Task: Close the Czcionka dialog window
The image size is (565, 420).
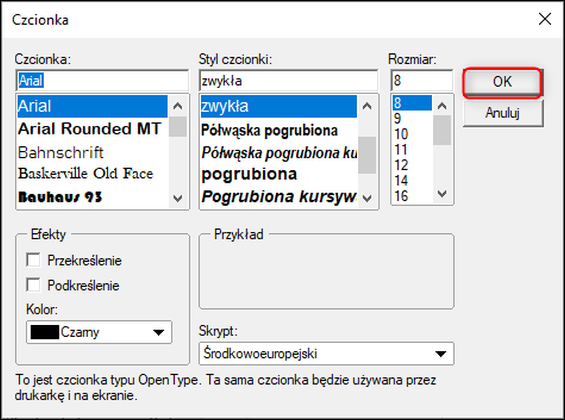Action: [545, 19]
